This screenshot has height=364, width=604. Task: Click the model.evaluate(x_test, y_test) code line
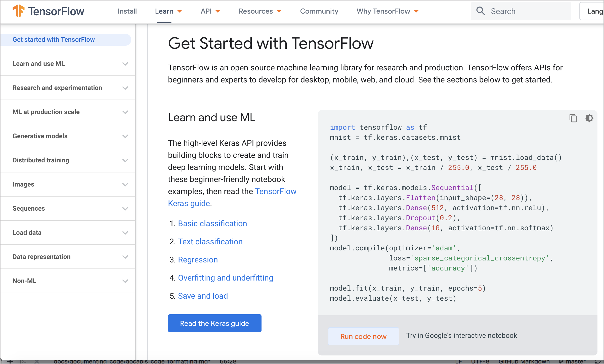coord(393,298)
